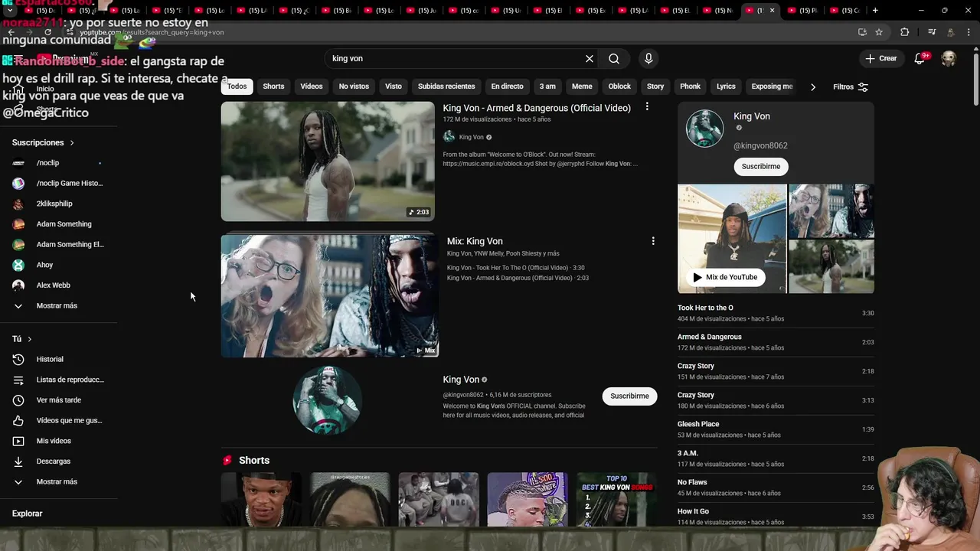Click King Von avatar in the right panel
The height and width of the screenshot is (551, 980).
[704, 129]
